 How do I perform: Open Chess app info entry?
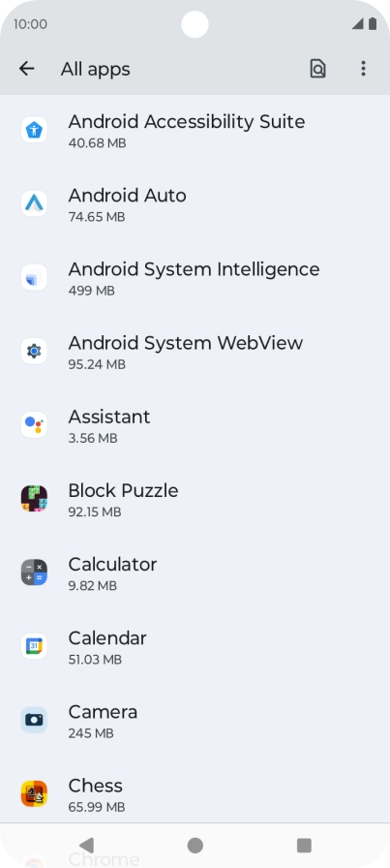coord(195,793)
